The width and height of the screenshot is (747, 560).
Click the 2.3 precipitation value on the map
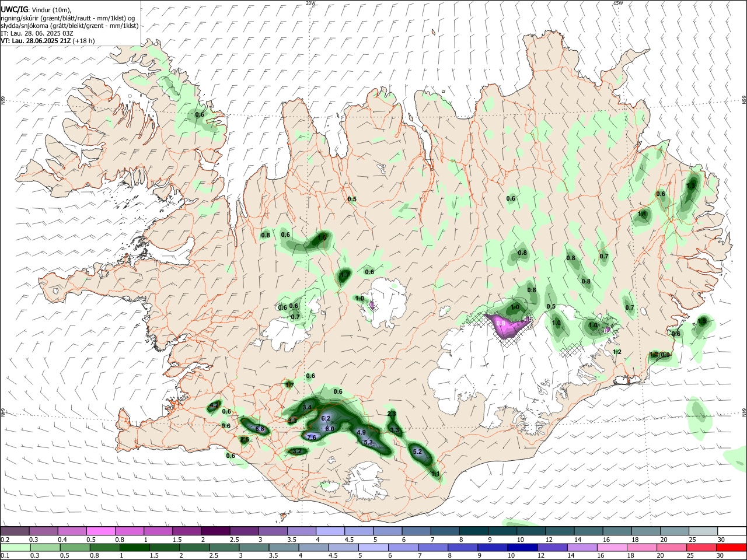[392, 414]
